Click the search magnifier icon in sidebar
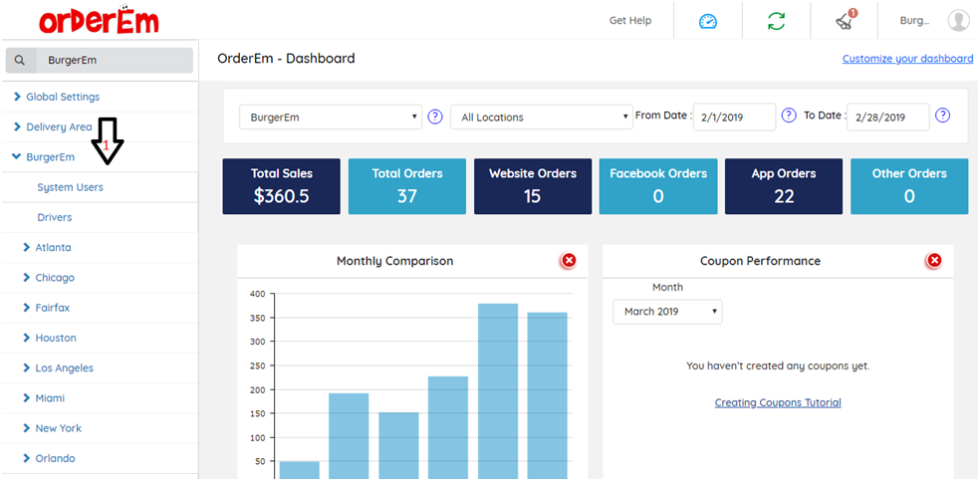980x481 pixels. pyautogui.click(x=20, y=61)
